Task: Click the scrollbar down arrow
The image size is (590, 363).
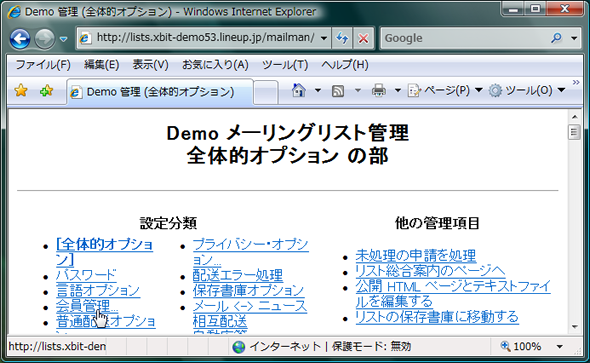Action: [x=574, y=327]
